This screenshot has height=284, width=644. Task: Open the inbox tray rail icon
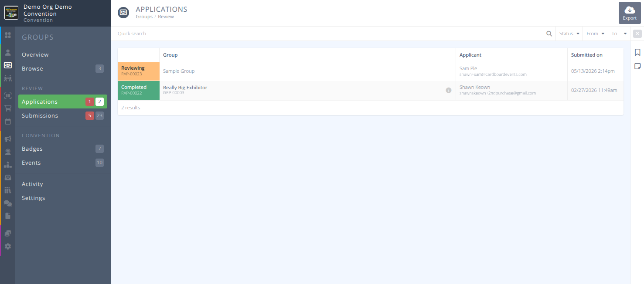click(x=7, y=177)
